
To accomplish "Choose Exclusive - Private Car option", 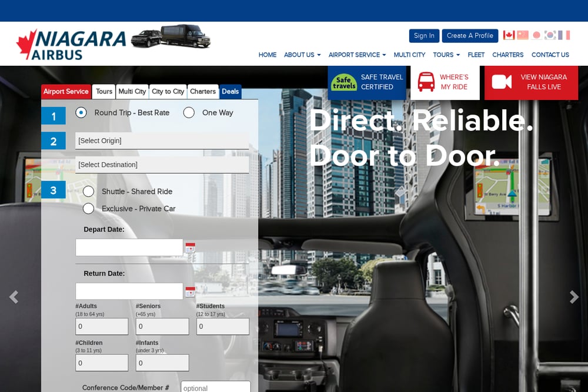I will point(89,209).
